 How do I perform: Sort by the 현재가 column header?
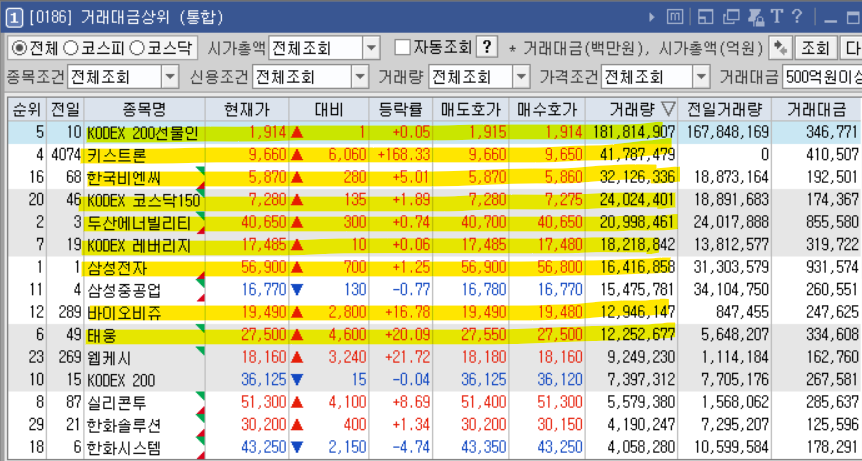click(x=247, y=109)
